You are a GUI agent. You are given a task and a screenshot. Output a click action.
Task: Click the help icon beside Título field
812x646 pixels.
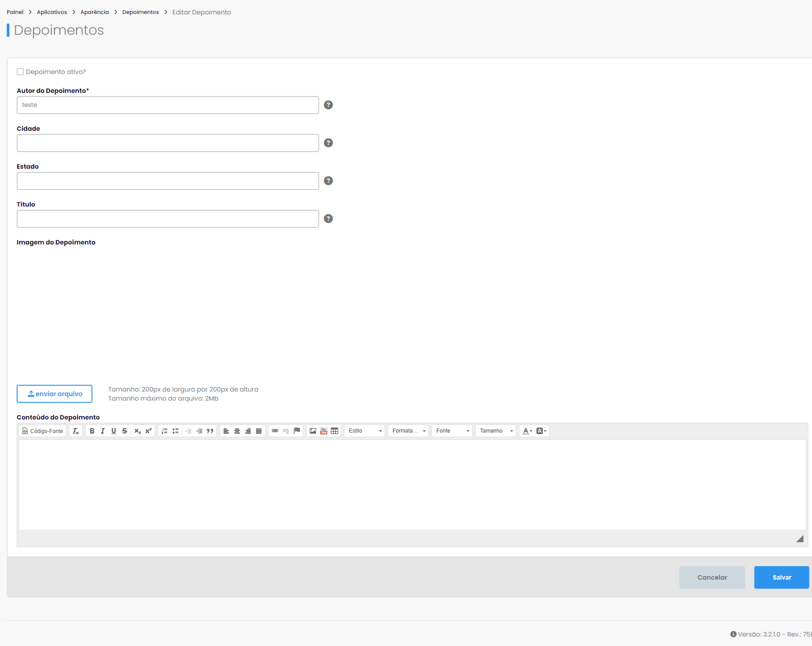(329, 219)
